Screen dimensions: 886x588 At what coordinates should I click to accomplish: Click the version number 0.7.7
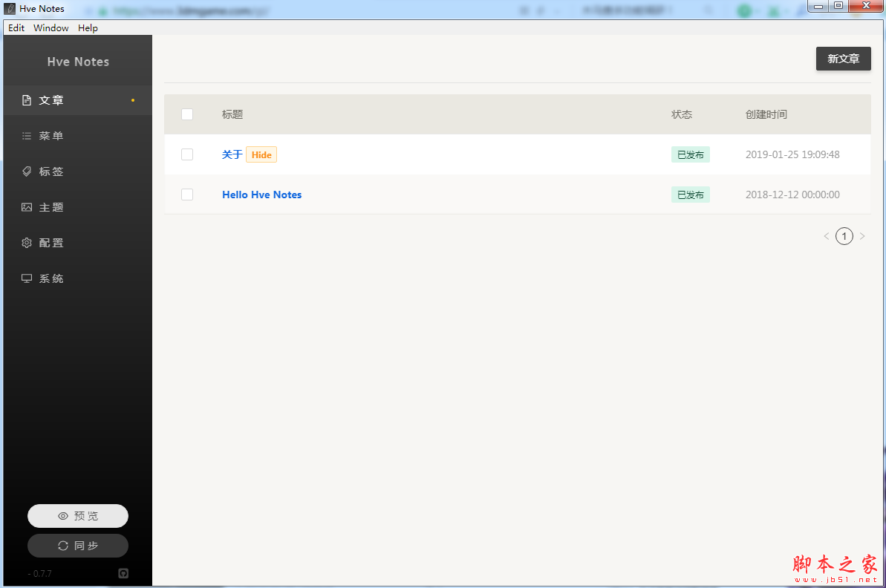[x=42, y=573]
